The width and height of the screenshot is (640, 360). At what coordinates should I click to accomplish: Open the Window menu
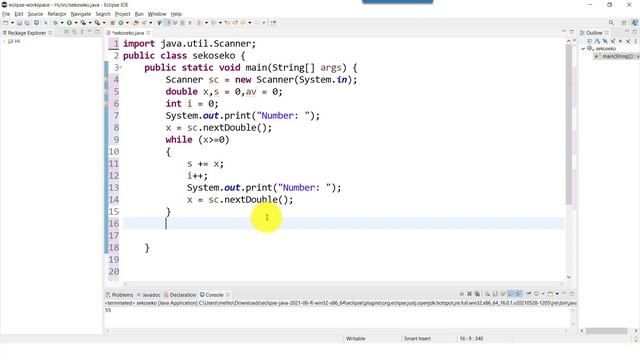(157, 14)
